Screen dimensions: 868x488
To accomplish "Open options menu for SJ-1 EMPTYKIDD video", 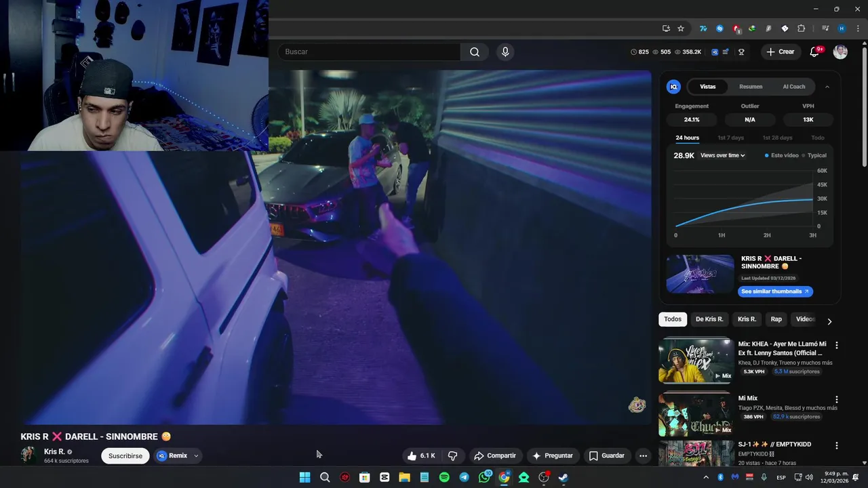I will click(836, 445).
